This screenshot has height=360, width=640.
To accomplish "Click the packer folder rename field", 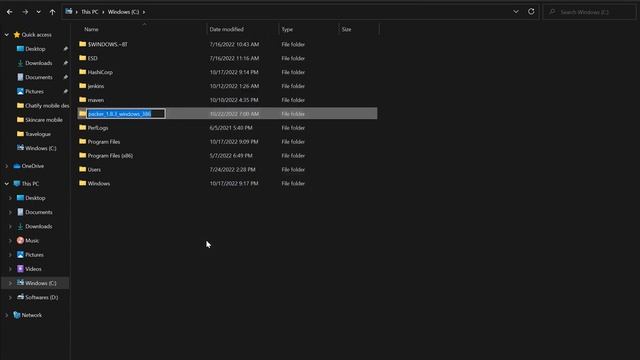I will 126,114.
